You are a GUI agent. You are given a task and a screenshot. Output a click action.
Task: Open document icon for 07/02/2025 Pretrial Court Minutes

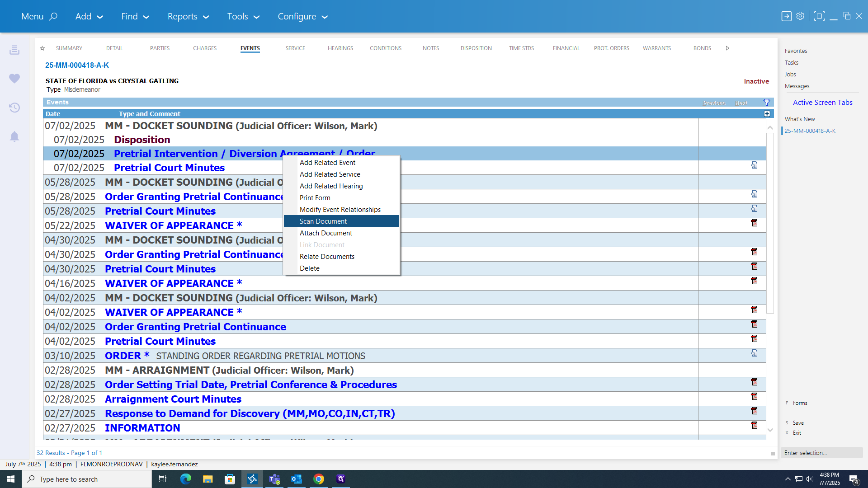pos(754,165)
